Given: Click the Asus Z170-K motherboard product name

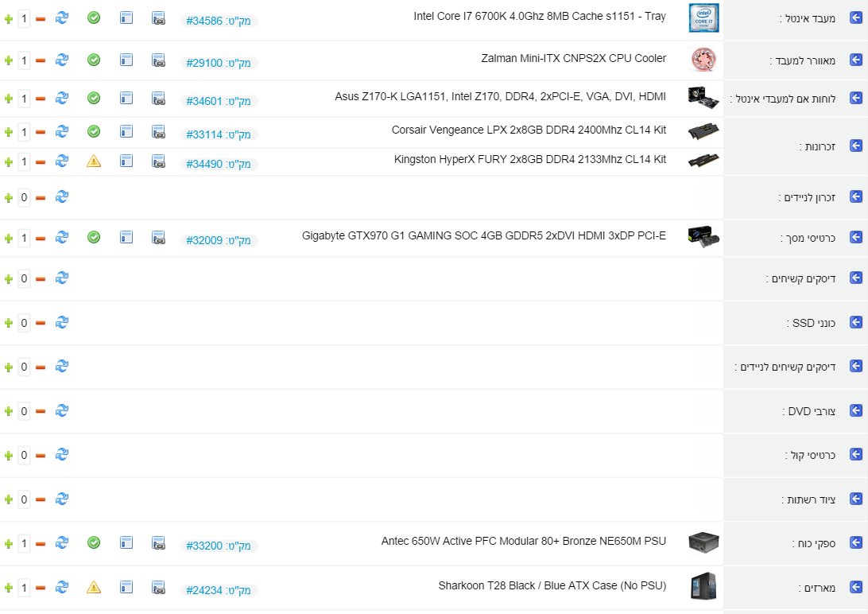Looking at the screenshot, I should [x=500, y=96].
